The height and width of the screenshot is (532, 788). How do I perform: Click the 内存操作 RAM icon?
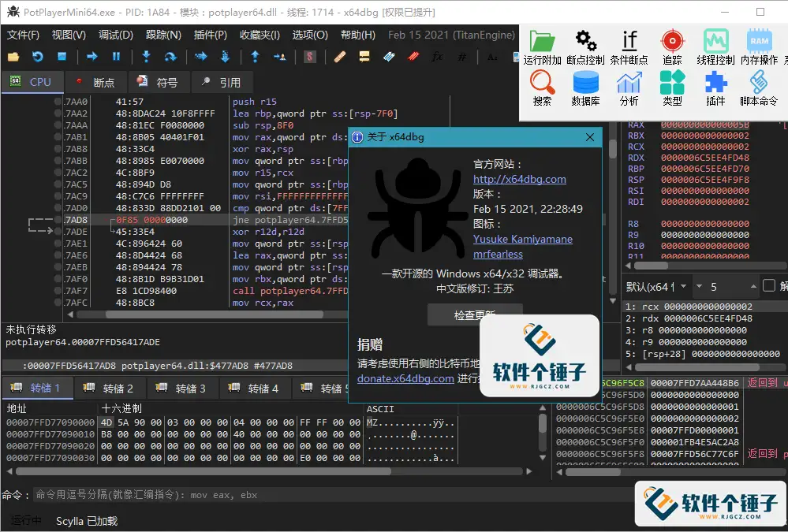pyautogui.click(x=760, y=41)
